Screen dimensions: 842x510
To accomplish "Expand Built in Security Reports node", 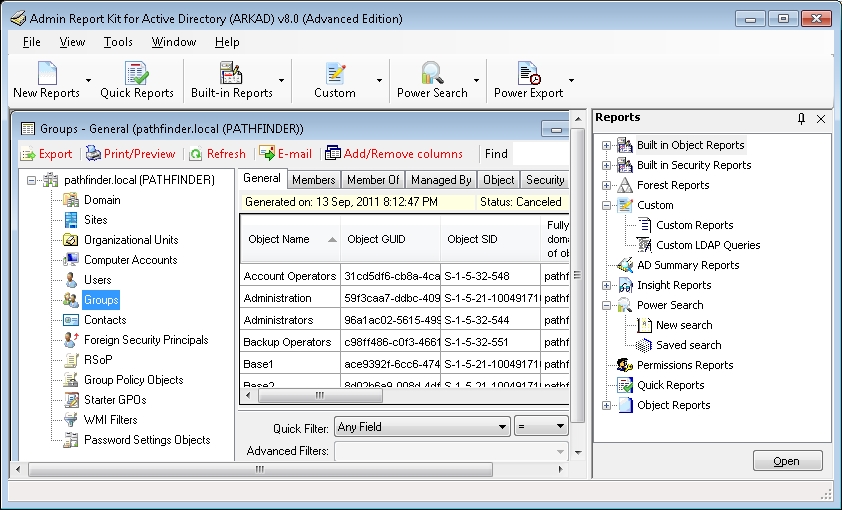I will pyautogui.click(x=606, y=165).
